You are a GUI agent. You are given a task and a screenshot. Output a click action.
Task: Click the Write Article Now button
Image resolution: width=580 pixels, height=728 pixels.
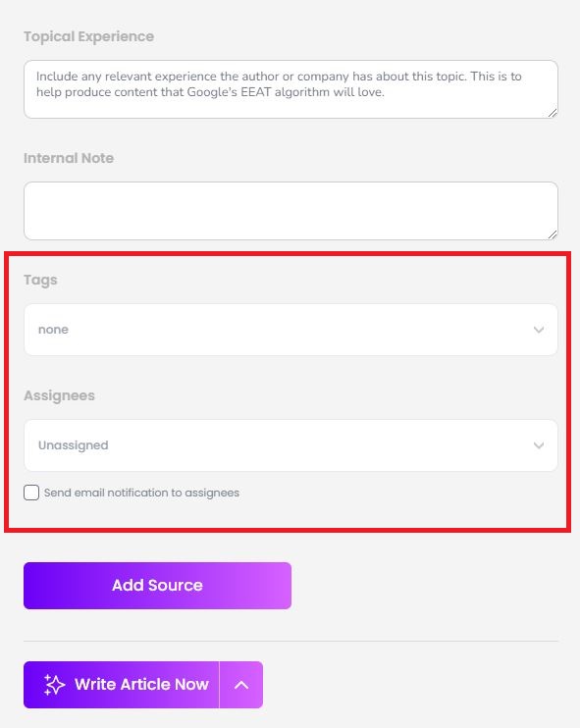[x=121, y=685]
